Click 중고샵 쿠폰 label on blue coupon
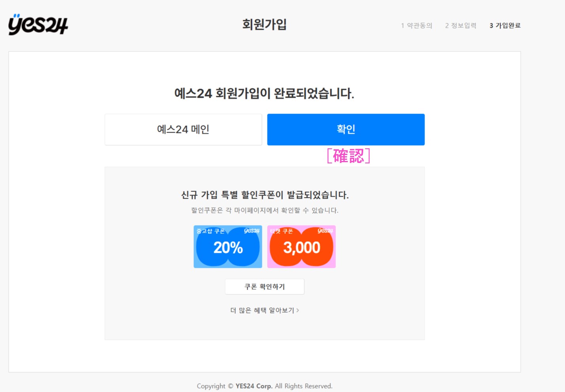Viewport: 565px width, 392px height. pyautogui.click(x=210, y=231)
